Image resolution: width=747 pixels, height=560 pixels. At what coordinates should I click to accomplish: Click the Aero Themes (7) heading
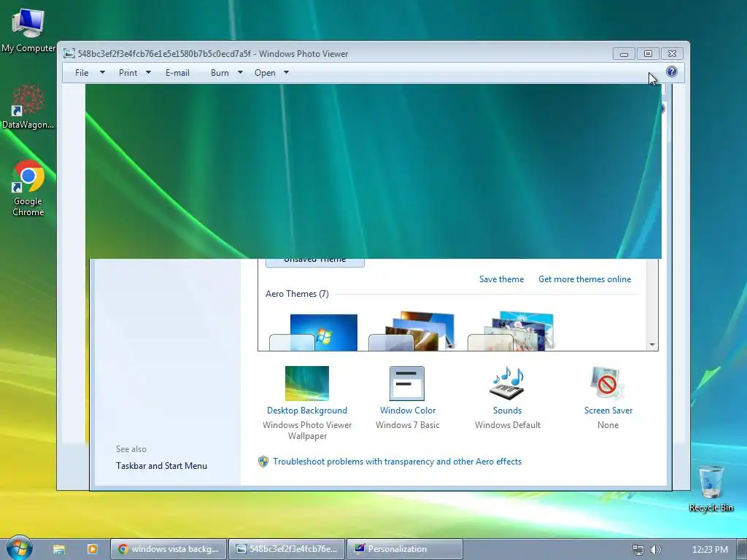(297, 294)
